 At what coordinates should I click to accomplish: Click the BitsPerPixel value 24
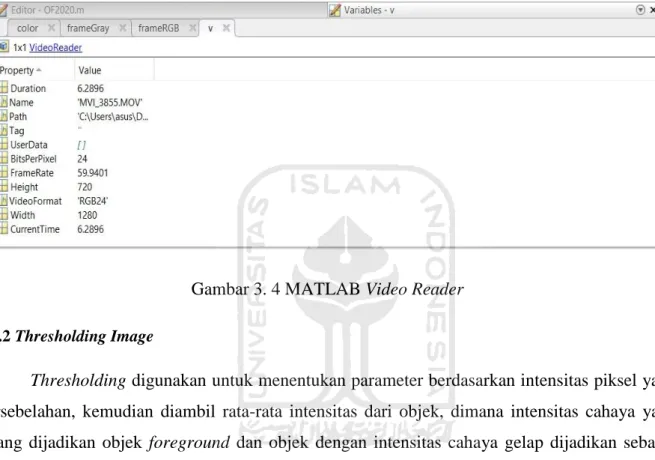(82, 159)
